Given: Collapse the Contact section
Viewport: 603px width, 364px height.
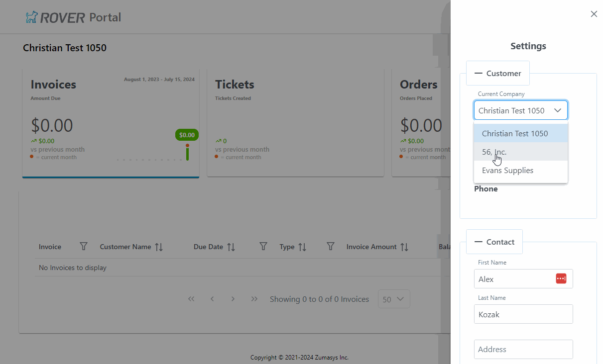Looking at the screenshot, I should [480, 242].
